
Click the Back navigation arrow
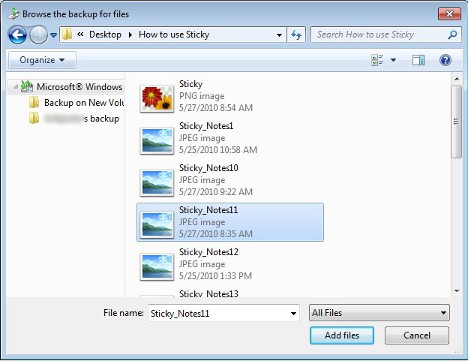point(17,35)
